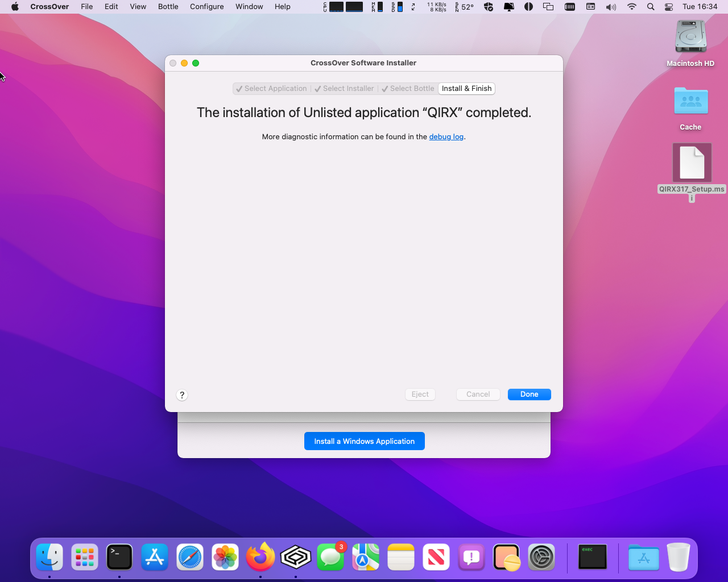
Task: Open Messages with 3 unread badge
Action: [x=331, y=557]
